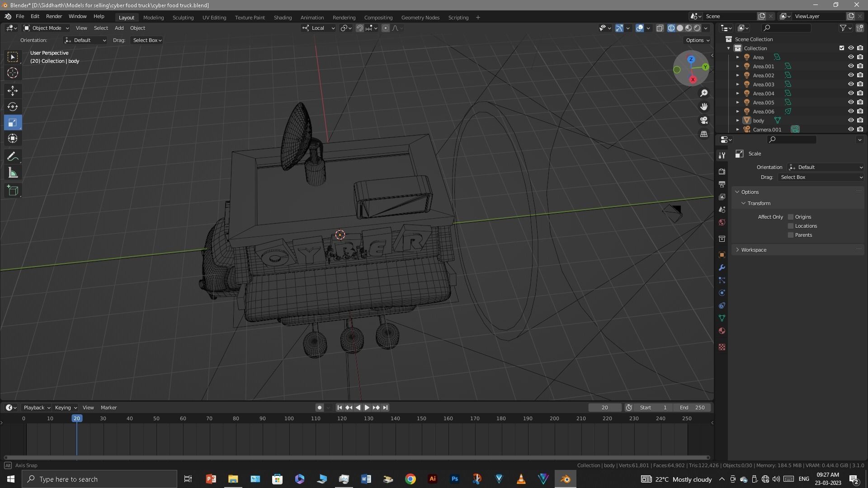Open the Material properties tab icon
Viewport: 868px width, 488px height.
click(x=722, y=331)
